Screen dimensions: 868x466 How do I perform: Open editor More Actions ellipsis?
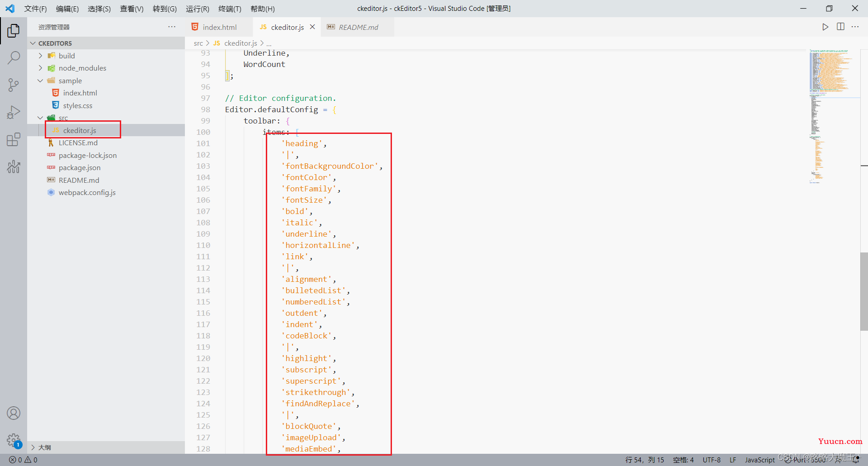tap(855, 27)
